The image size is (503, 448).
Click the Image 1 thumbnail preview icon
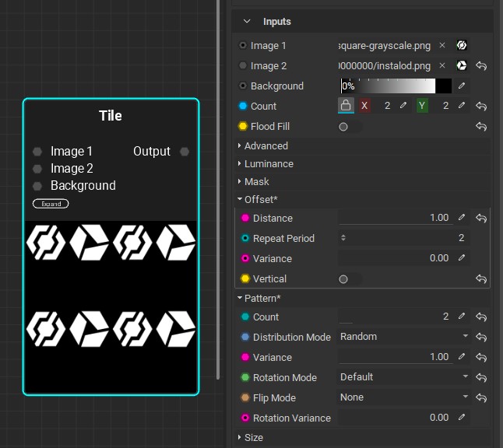click(x=462, y=46)
